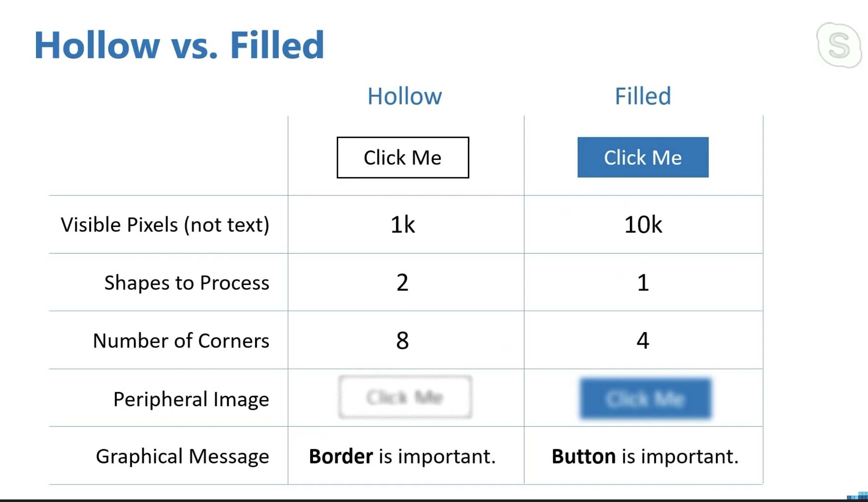Select the 10k value cell
Image resolution: width=868 pixels, height=502 pixels.
click(643, 225)
